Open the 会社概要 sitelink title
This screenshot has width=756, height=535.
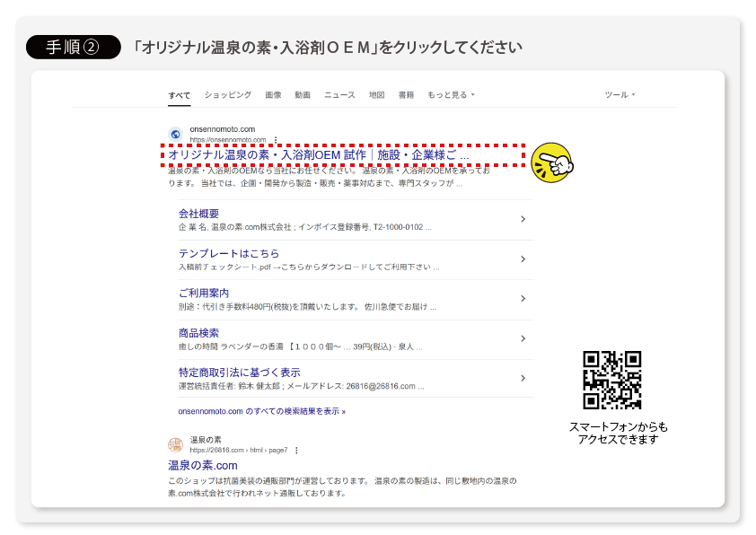[x=198, y=214]
